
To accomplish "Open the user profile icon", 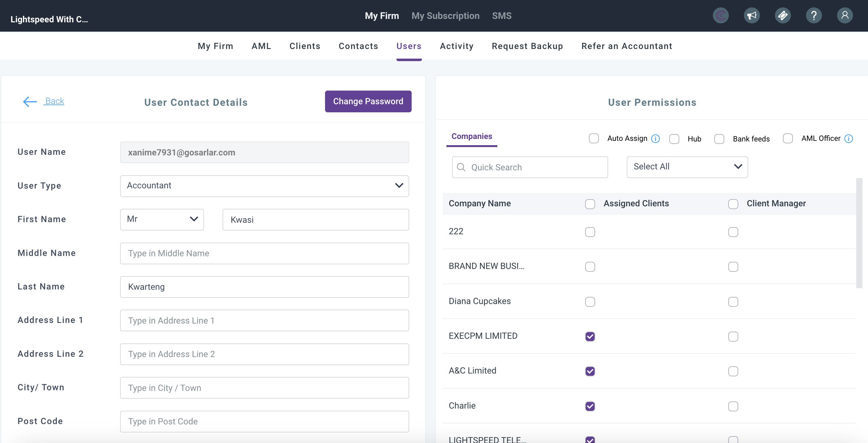I will pos(844,16).
